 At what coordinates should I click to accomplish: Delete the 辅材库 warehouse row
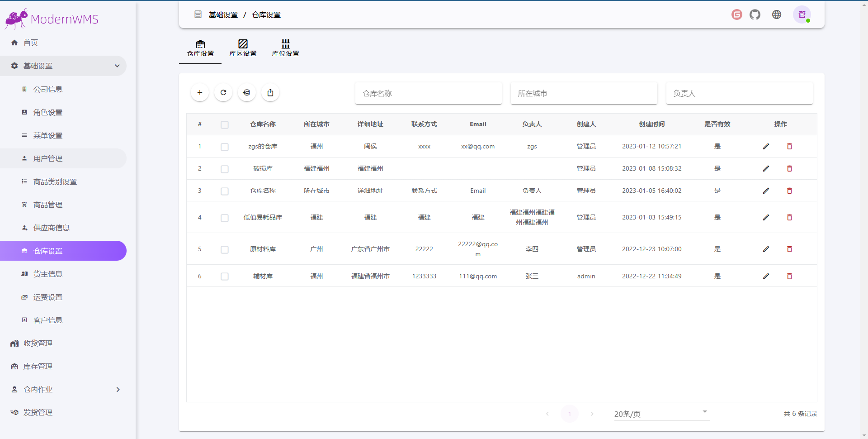(x=789, y=277)
